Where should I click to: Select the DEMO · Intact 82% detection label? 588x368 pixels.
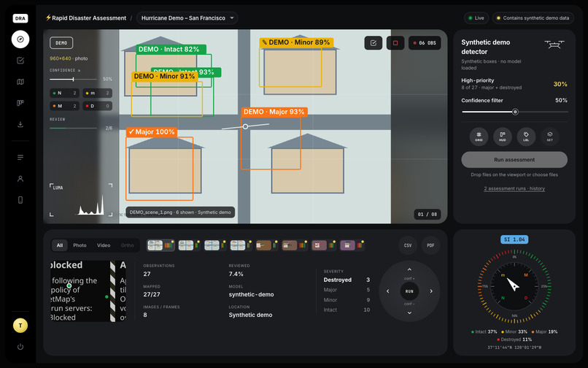pyautogui.click(x=171, y=49)
